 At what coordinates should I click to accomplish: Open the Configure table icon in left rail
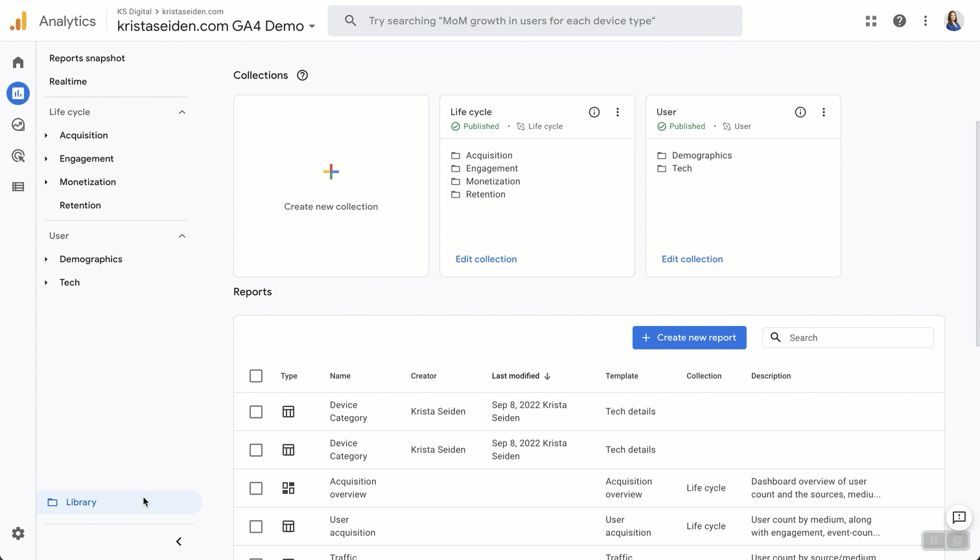point(18,187)
